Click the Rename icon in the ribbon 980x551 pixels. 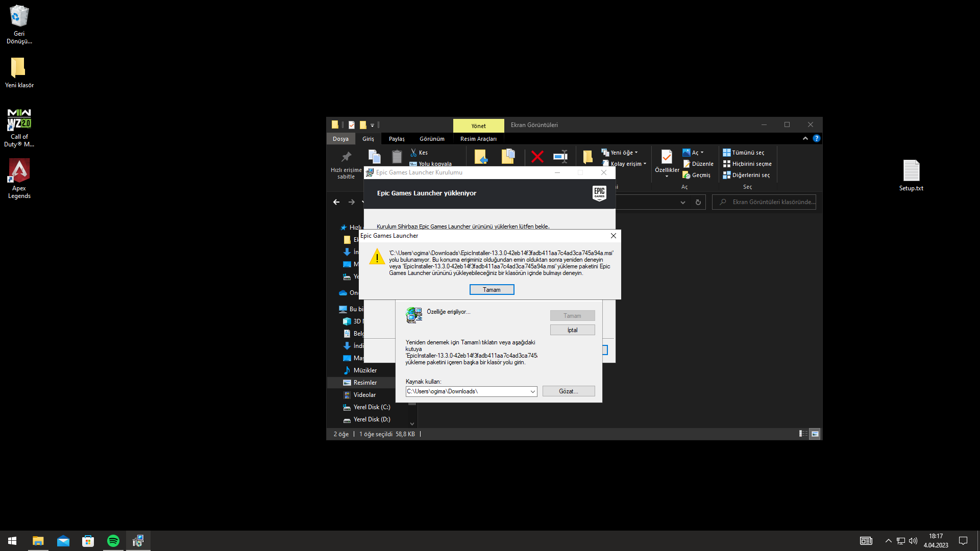(x=560, y=157)
